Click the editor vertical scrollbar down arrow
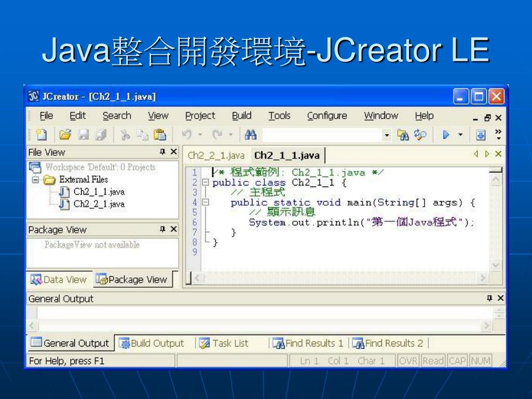Viewport: 532px width, 399px height. (x=496, y=264)
